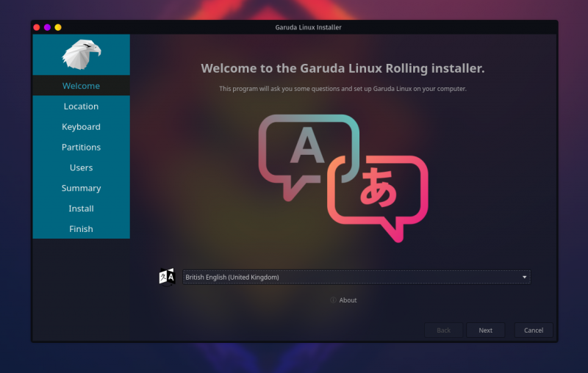Click the Cancel button

534,330
